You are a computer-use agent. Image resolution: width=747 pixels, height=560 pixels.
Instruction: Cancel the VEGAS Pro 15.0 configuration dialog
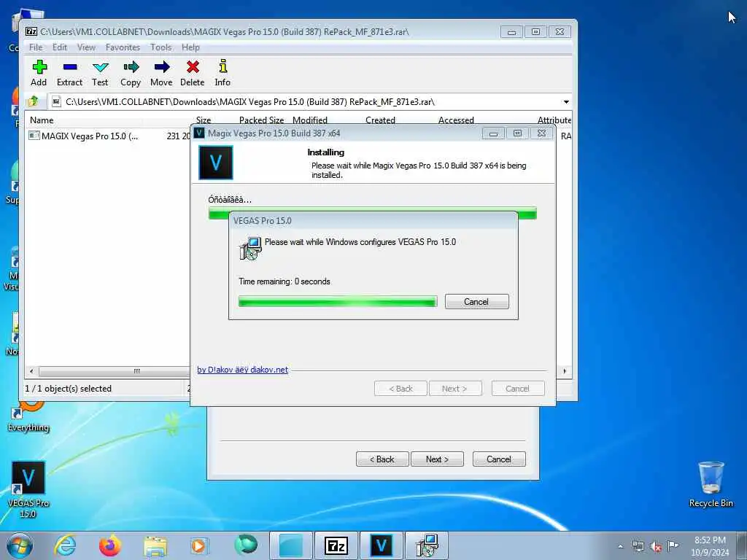click(x=477, y=301)
